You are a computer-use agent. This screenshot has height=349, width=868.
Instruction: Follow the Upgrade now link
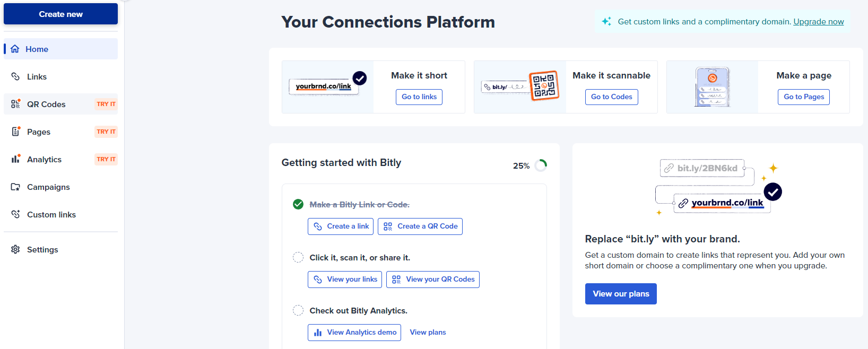point(818,22)
